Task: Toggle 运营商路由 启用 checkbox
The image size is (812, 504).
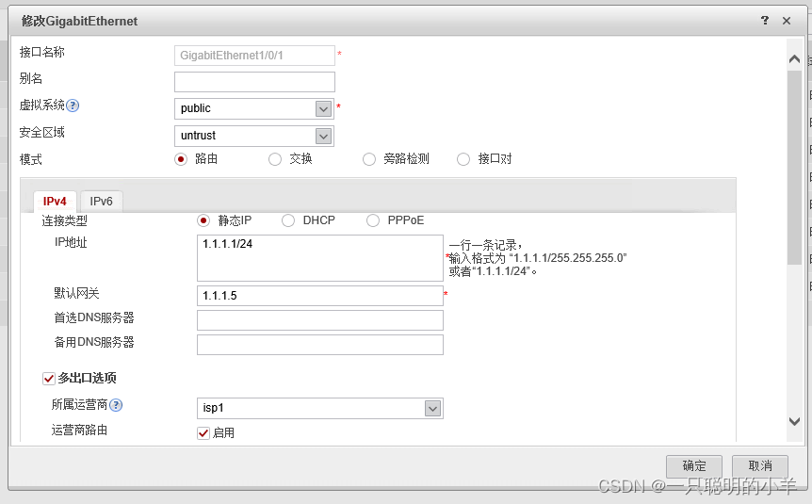Action: [x=203, y=433]
